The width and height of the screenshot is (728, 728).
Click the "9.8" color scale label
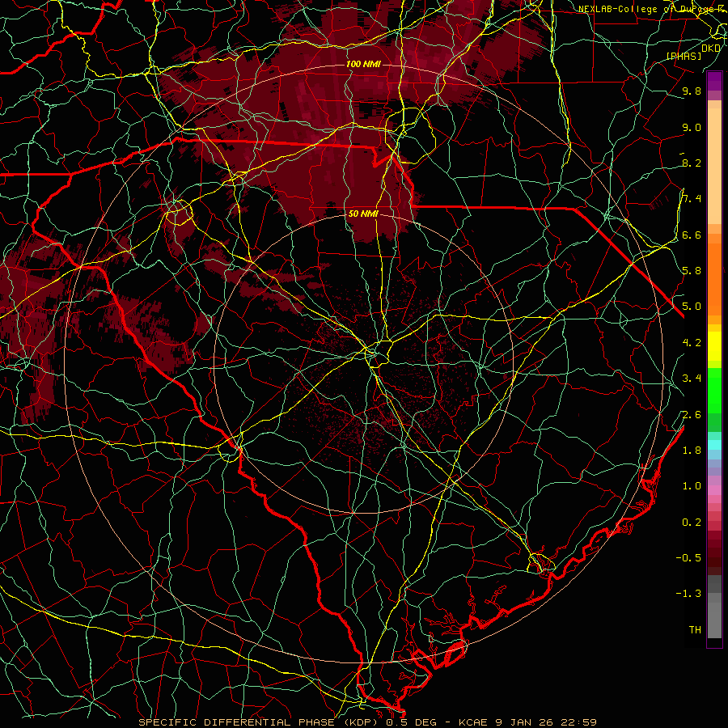pyautogui.click(x=692, y=91)
